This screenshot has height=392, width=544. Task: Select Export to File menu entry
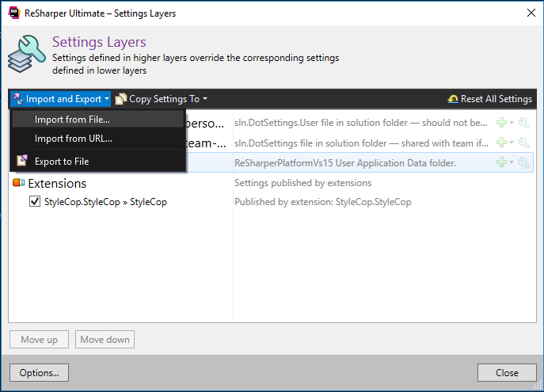point(97,162)
